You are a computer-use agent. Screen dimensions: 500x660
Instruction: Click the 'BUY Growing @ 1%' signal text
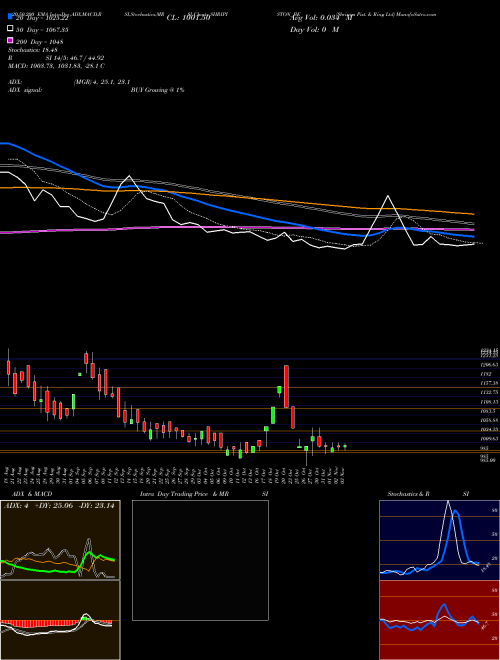pos(157,90)
